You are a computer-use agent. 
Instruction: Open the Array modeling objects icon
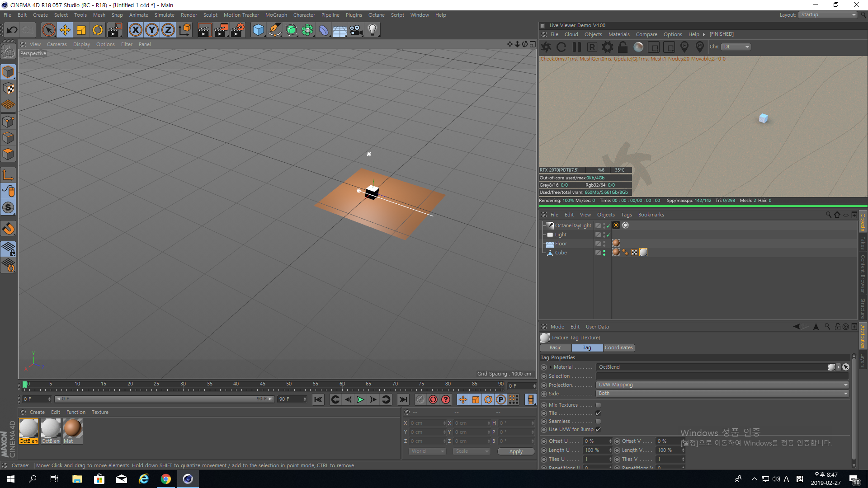(307, 30)
